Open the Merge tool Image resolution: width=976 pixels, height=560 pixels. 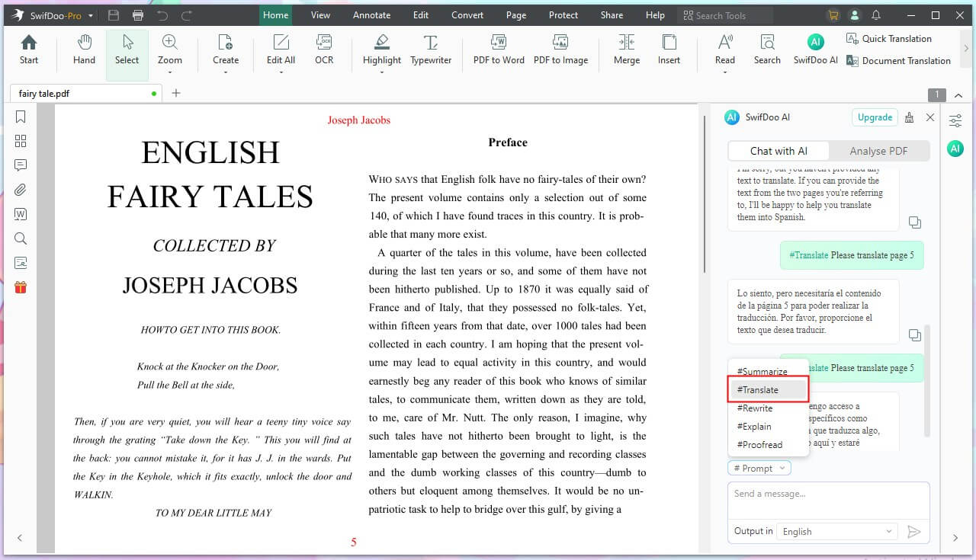[627, 50]
